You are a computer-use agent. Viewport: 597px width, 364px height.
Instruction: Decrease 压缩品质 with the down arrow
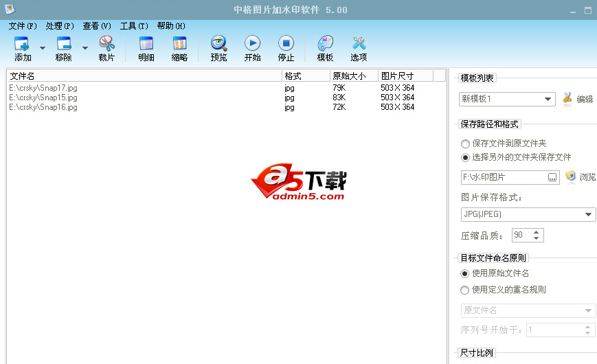[x=536, y=238]
